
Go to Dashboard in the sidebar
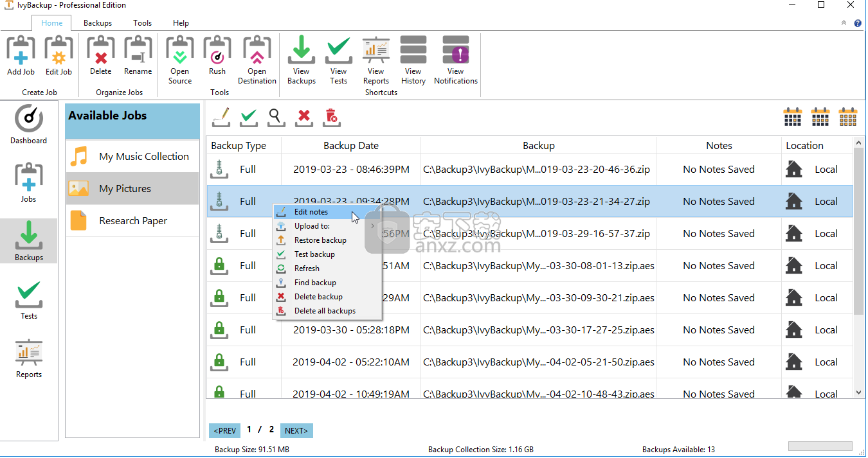point(28,125)
